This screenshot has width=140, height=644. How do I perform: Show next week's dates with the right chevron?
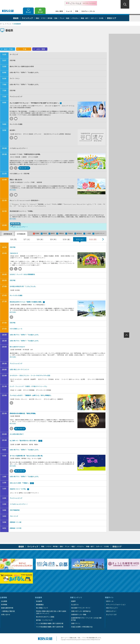pyautogui.click(x=103, y=239)
